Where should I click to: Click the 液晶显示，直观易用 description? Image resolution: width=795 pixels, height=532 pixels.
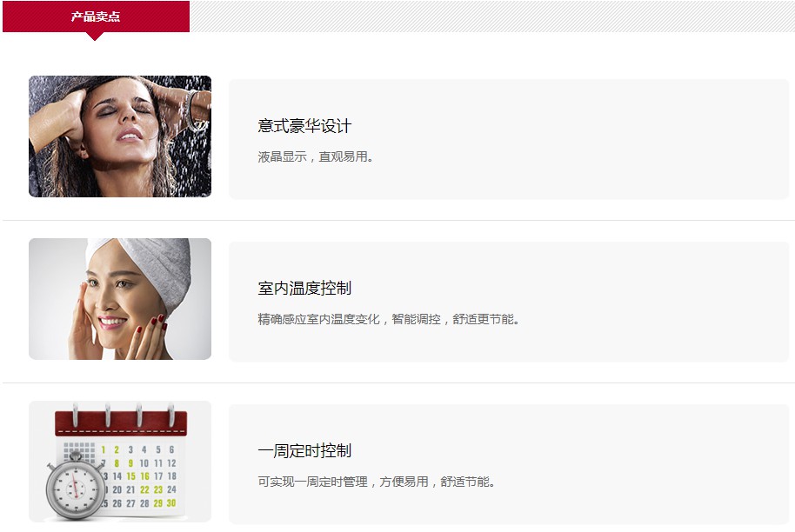point(316,157)
